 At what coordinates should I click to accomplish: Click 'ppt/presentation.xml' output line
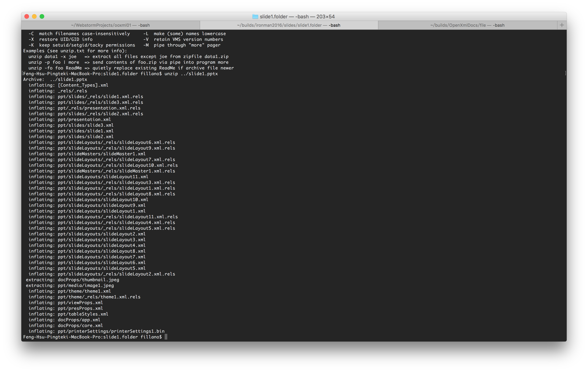70,120
